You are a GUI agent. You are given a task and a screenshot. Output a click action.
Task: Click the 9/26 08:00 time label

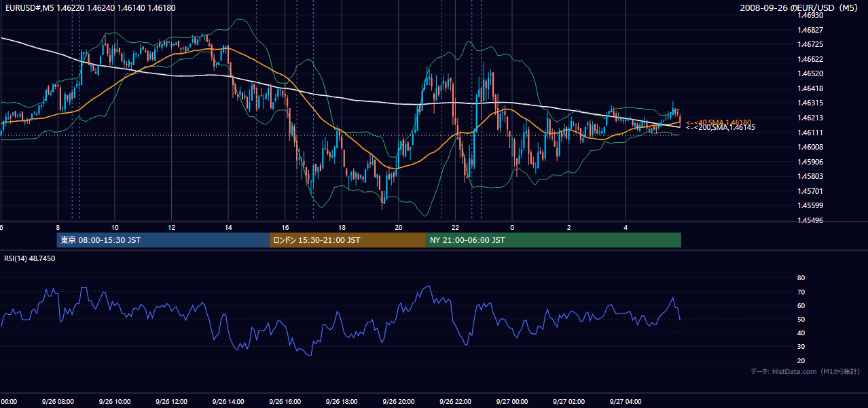(57, 402)
